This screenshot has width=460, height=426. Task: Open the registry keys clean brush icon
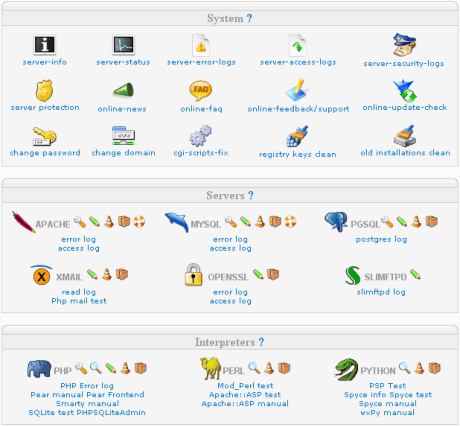pyautogui.click(x=297, y=136)
